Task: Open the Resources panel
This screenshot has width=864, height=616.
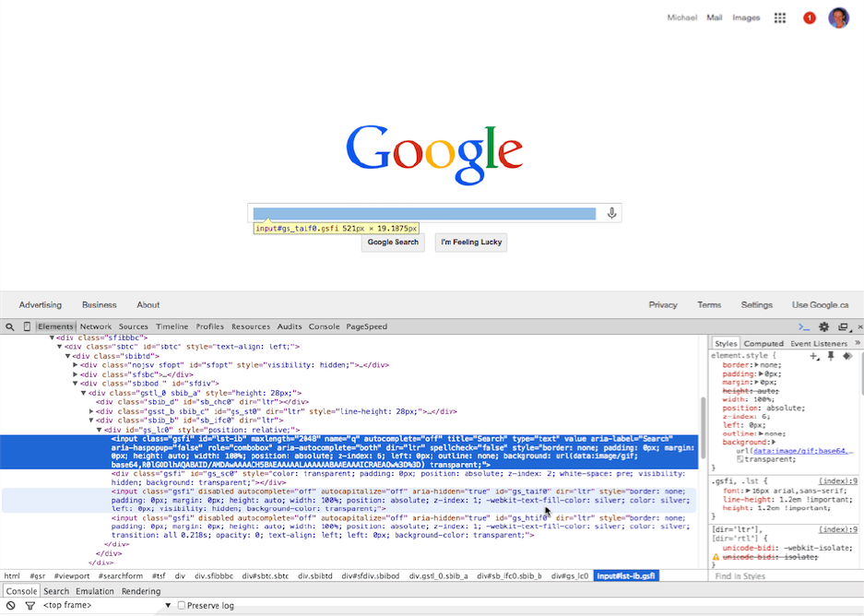Action: (251, 326)
